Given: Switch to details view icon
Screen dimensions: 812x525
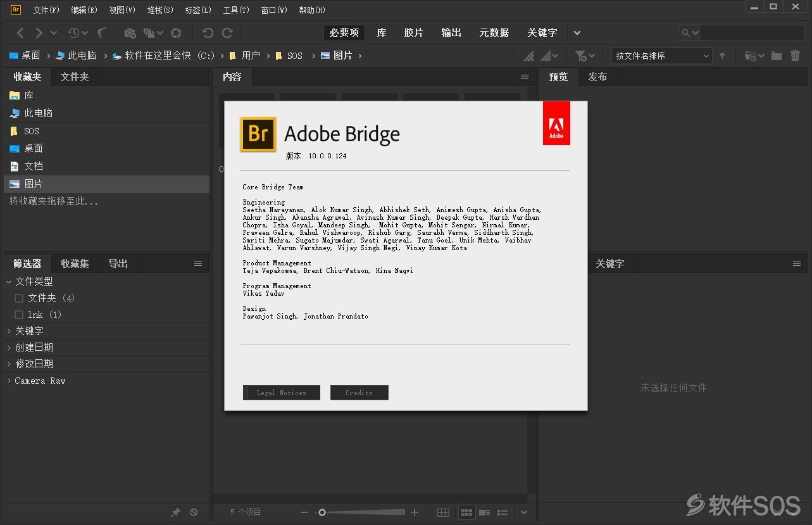Looking at the screenshot, I should click(x=485, y=512).
